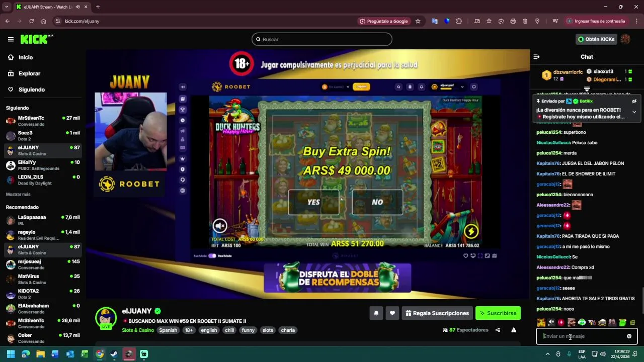
Task: Open taskbar volume control
Action: tap(603, 354)
